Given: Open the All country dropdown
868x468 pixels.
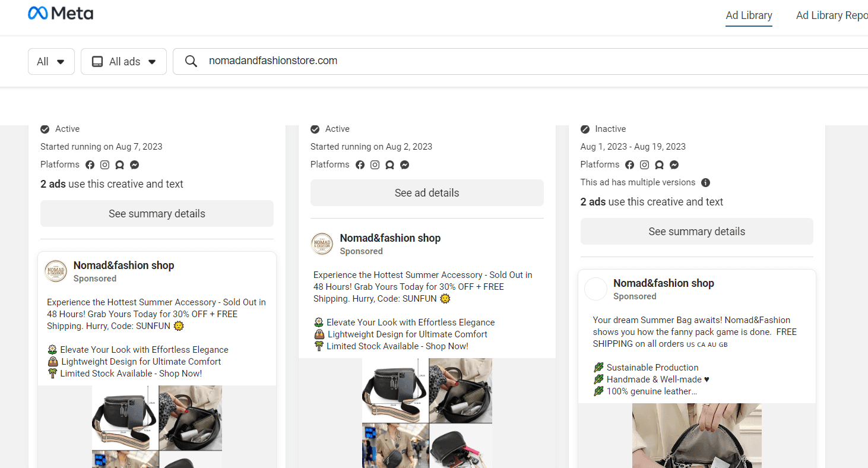Looking at the screenshot, I should [x=51, y=62].
